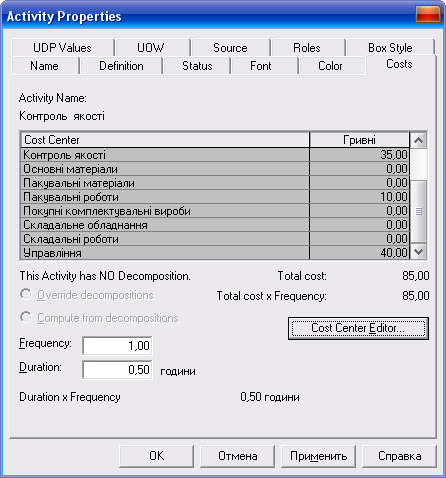Click the Гривні column header
Viewport: 446px width, 478px height.
tap(359, 140)
